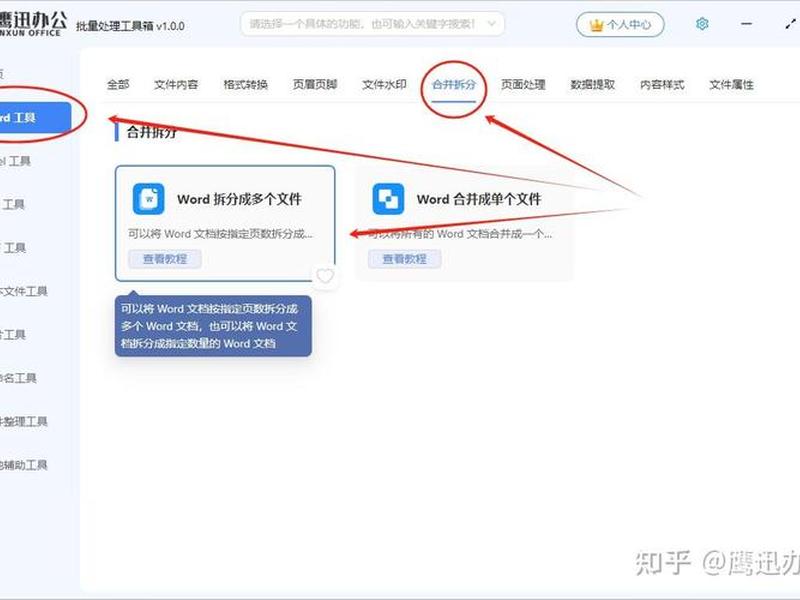View tutorial for Word merge tool

click(405, 259)
